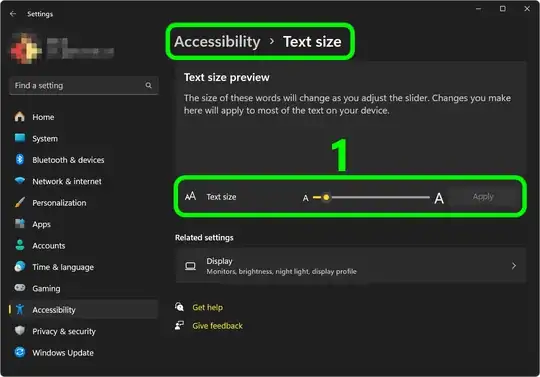Click the Apps icon in sidebar
540x377 pixels.
coord(20,224)
